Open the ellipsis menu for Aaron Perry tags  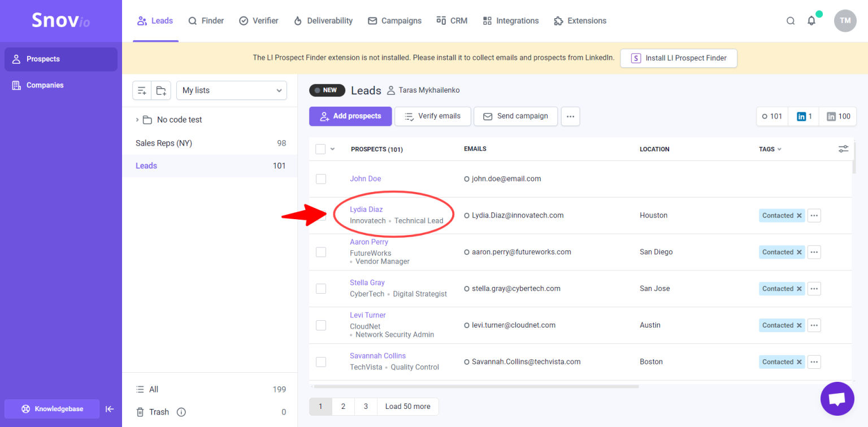coord(814,252)
